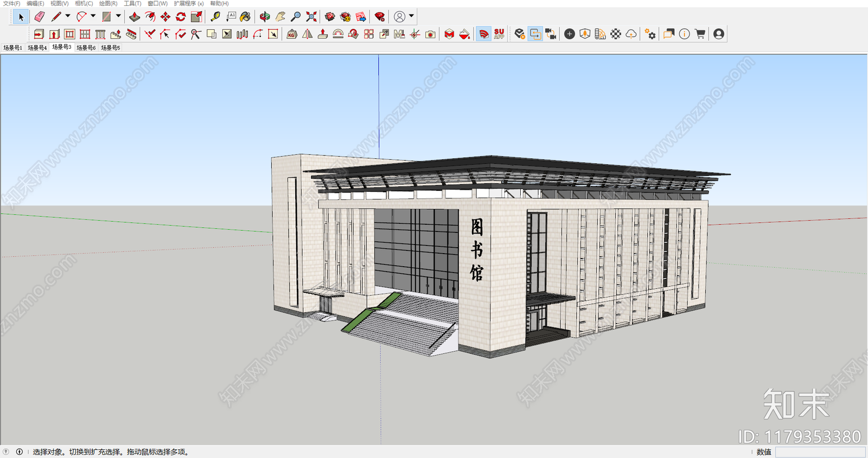The height and width of the screenshot is (458, 868).
Task: Open the 编辑(E) menu
Action: (35, 4)
